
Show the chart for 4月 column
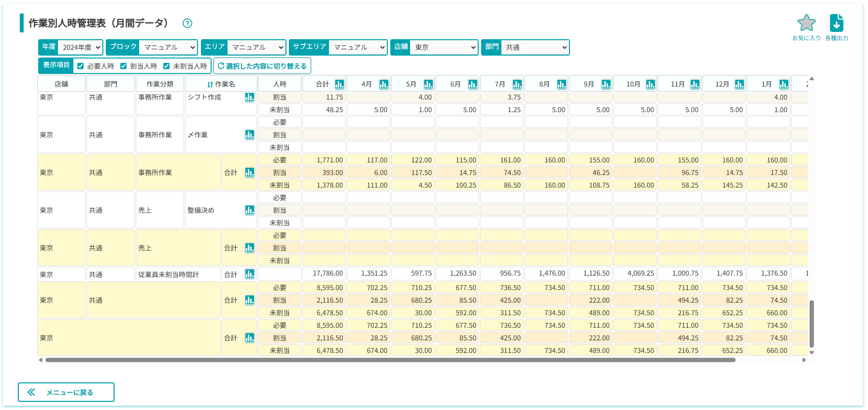pyautogui.click(x=384, y=84)
